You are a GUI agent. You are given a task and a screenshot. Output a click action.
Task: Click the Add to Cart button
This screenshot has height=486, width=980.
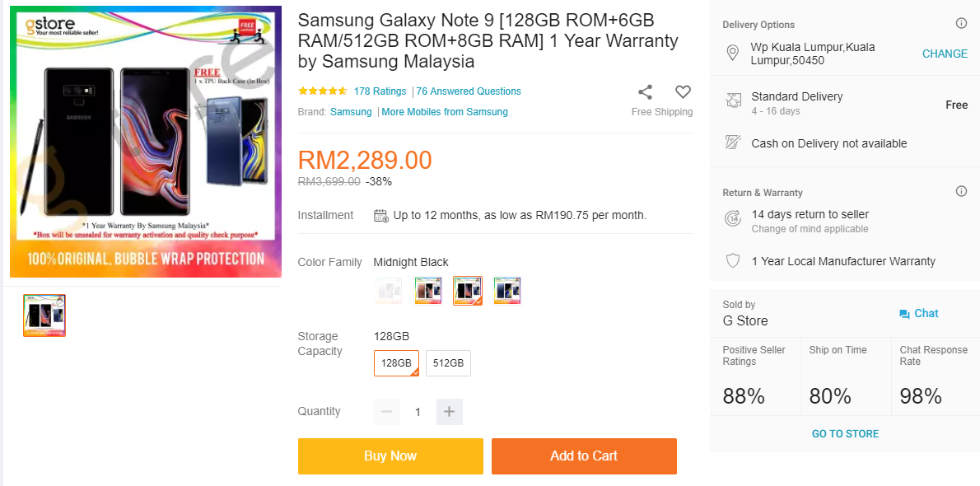point(584,456)
